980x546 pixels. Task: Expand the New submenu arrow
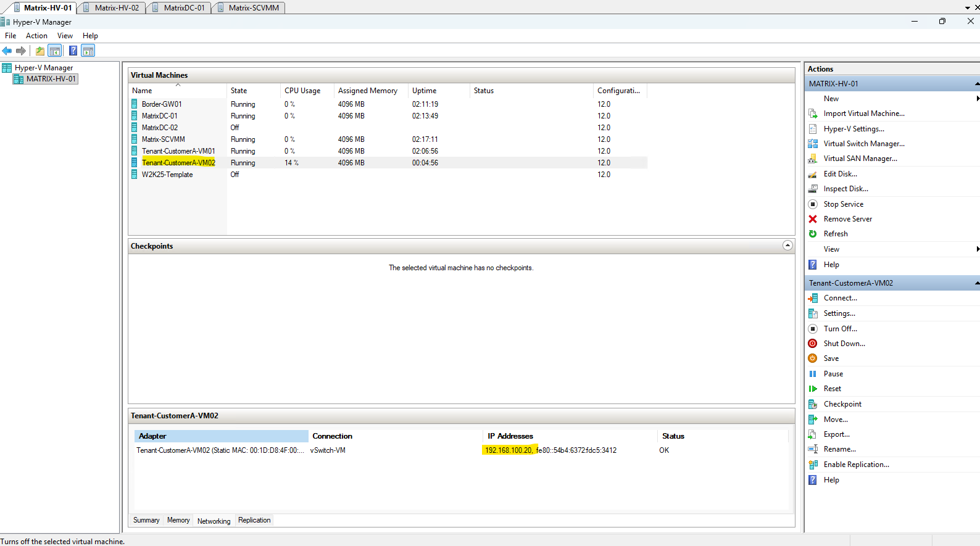pos(978,99)
